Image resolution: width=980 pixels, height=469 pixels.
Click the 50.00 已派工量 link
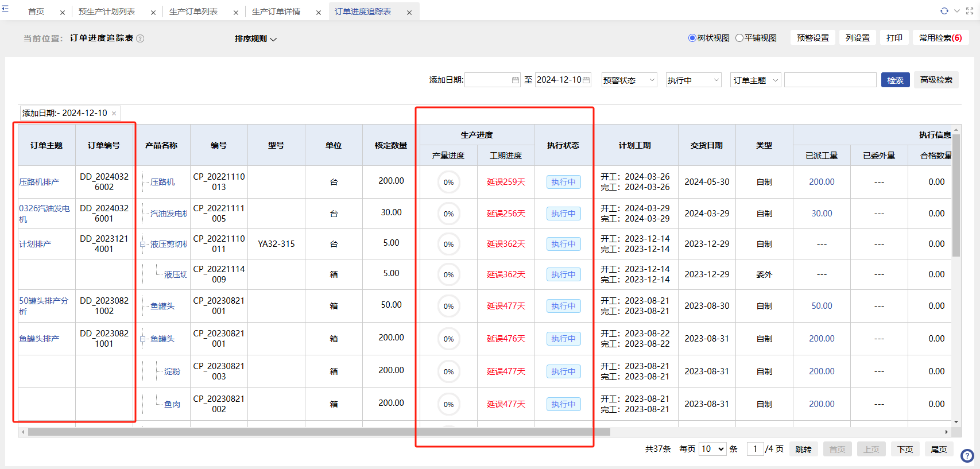822,306
